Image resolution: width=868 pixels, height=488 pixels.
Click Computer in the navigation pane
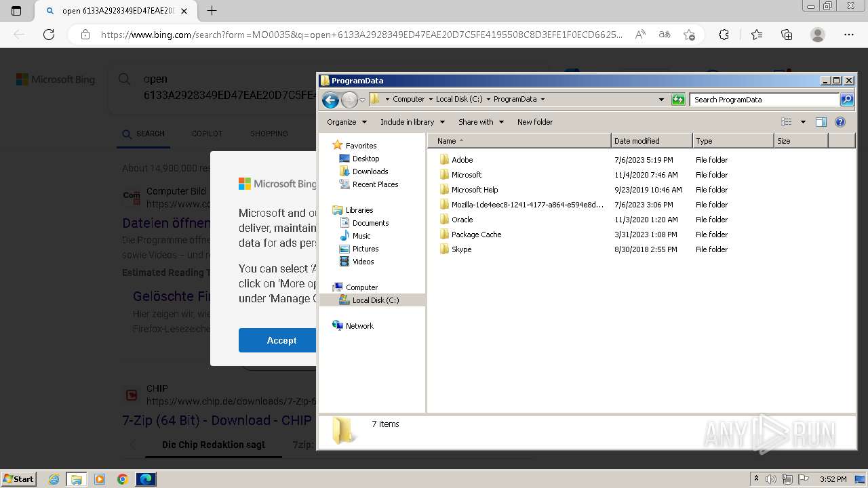pos(361,287)
